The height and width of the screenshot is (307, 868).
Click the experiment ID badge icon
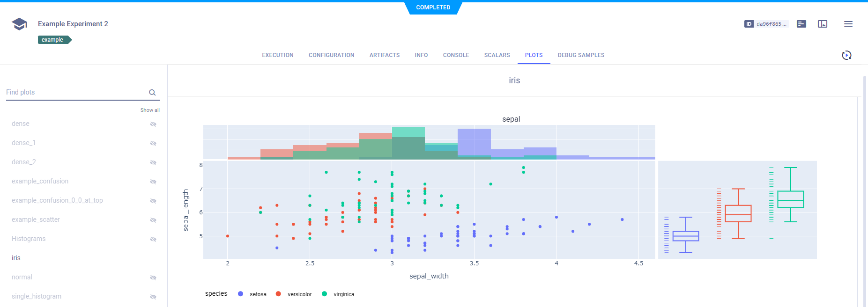[x=749, y=24]
